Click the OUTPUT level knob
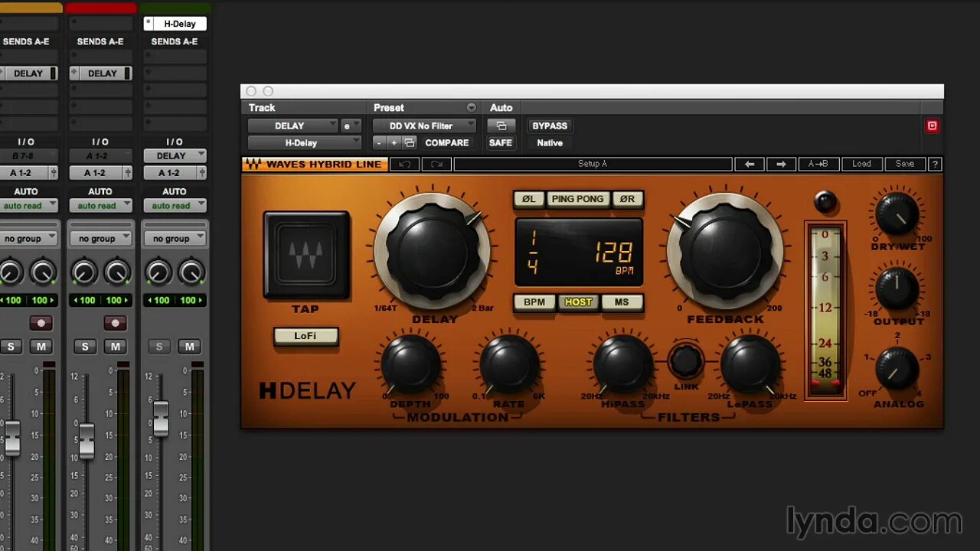This screenshot has width=980, height=551. click(897, 288)
